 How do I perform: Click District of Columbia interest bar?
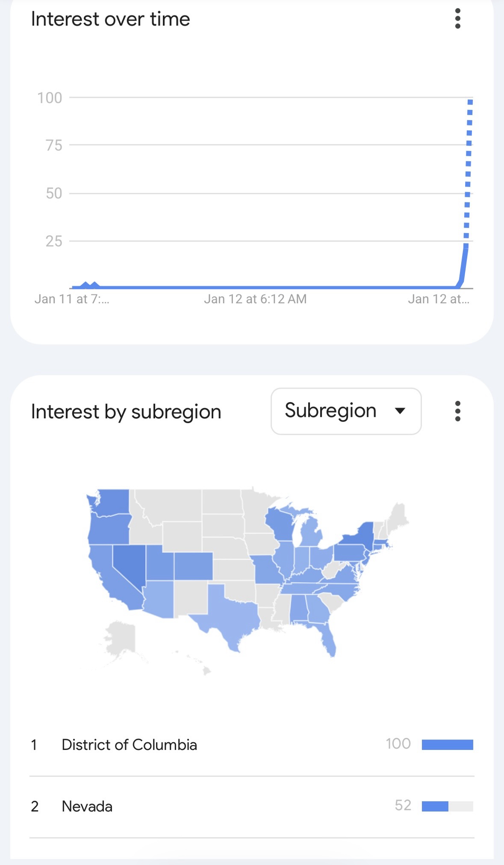pyautogui.click(x=447, y=745)
